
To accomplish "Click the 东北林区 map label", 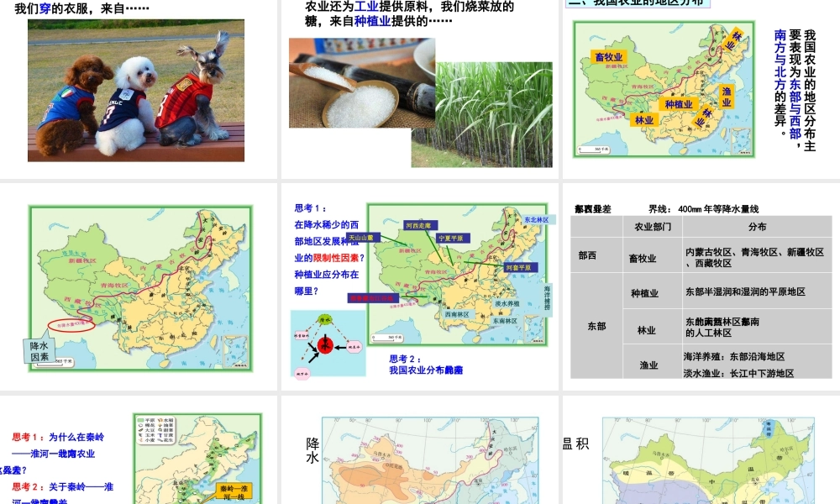I will point(537,219).
